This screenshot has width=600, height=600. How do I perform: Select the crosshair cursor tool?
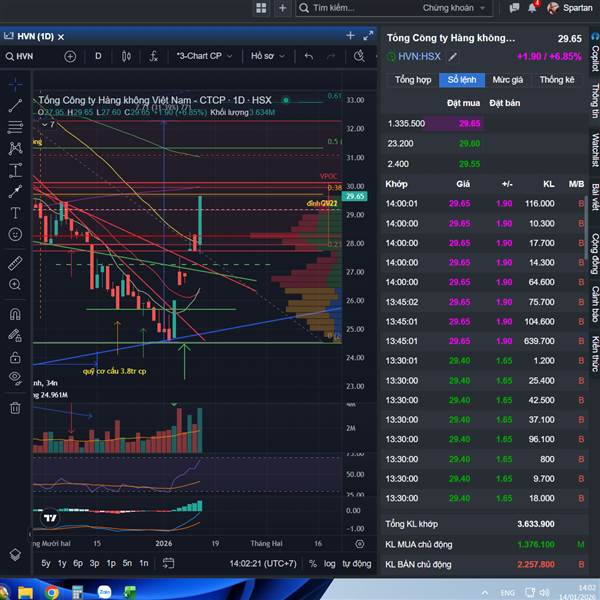[15, 84]
